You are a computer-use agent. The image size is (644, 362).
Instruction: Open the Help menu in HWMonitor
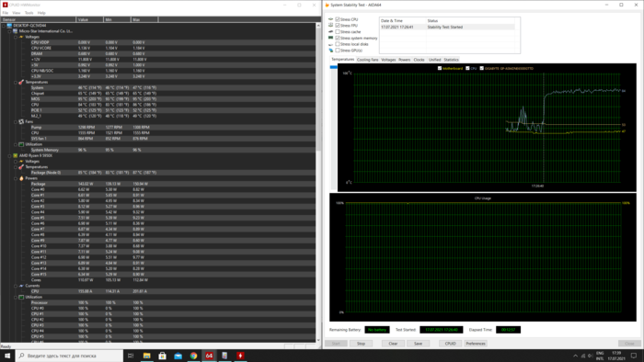click(41, 13)
